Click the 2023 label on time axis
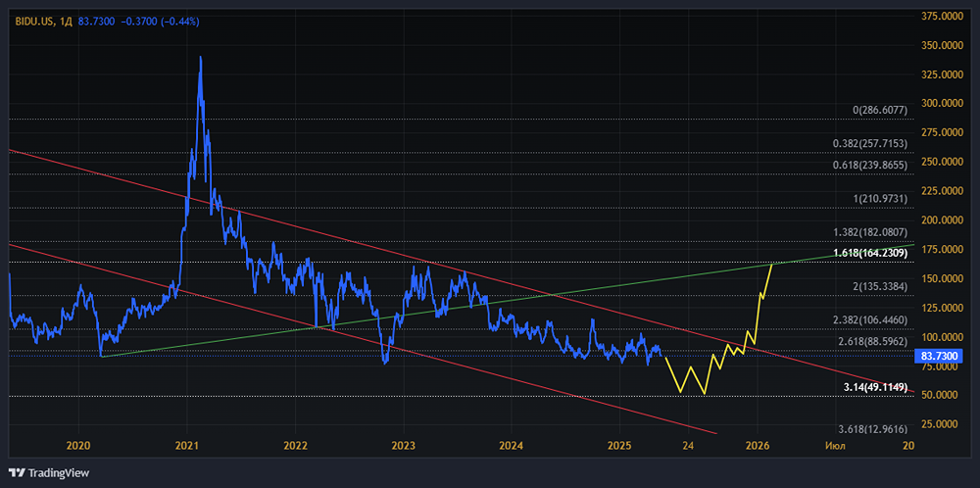Screen dimensions: 980x488 403,446
